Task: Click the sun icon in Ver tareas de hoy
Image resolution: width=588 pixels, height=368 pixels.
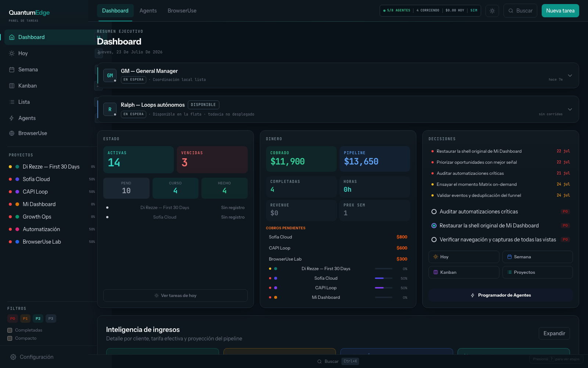Action: [x=157, y=296]
